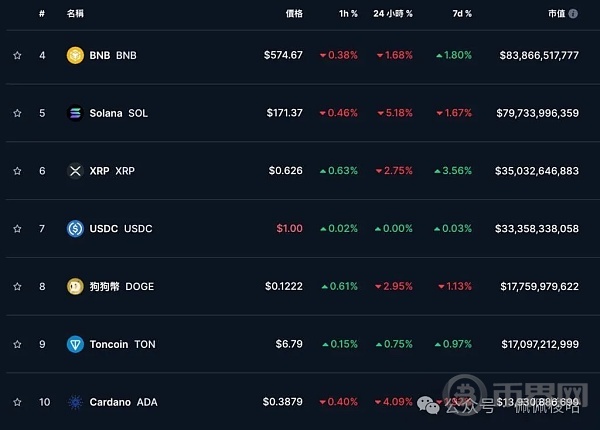This screenshot has height=430, width=600.
Task: Click the # rank column header
Action: tap(41, 14)
